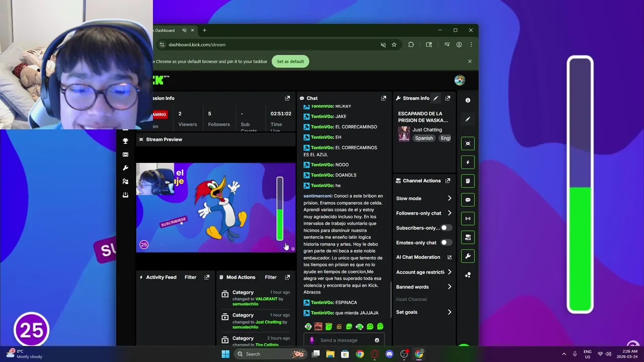Pop out the Mod Actions panel
The height and width of the screenshot is (362, 644).
pos(287,277)
